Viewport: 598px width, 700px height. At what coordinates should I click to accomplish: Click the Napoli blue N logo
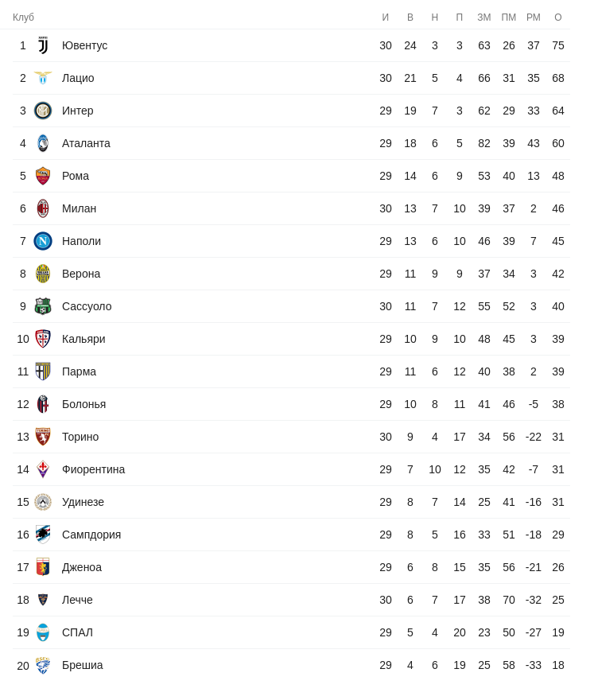(x=43, y=241)
